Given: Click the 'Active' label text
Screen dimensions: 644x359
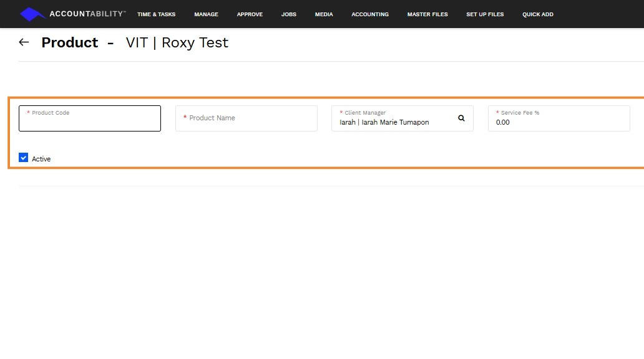Looking at the screenshot, I should point(41,159).
